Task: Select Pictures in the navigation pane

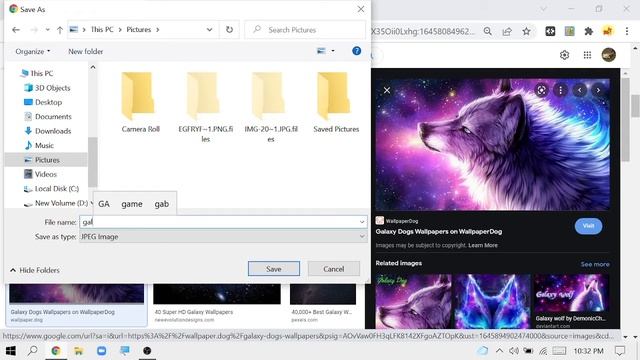Action: pyautogui.click(x=46, y=160)
